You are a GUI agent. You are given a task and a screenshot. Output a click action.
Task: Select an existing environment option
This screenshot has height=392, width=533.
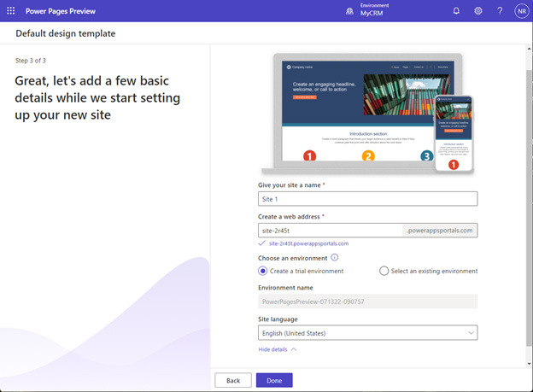click(428, 271)
